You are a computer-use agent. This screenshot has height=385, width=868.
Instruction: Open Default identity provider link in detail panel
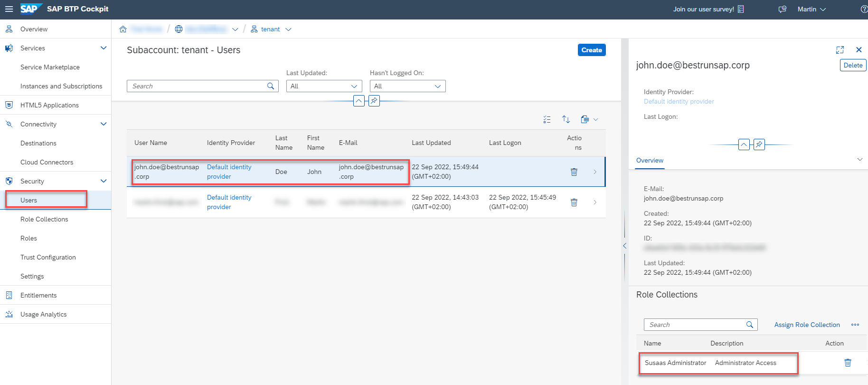coord(679,101)
